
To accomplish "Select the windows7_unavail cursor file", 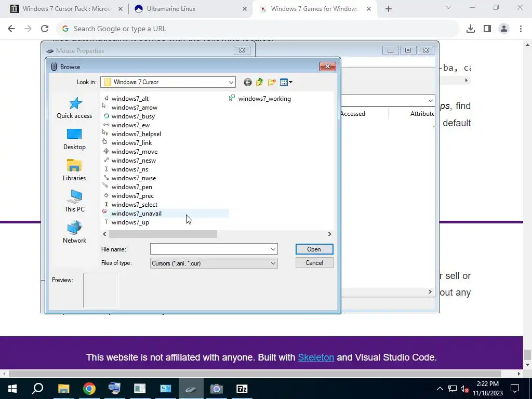I will tap(132, 214).
